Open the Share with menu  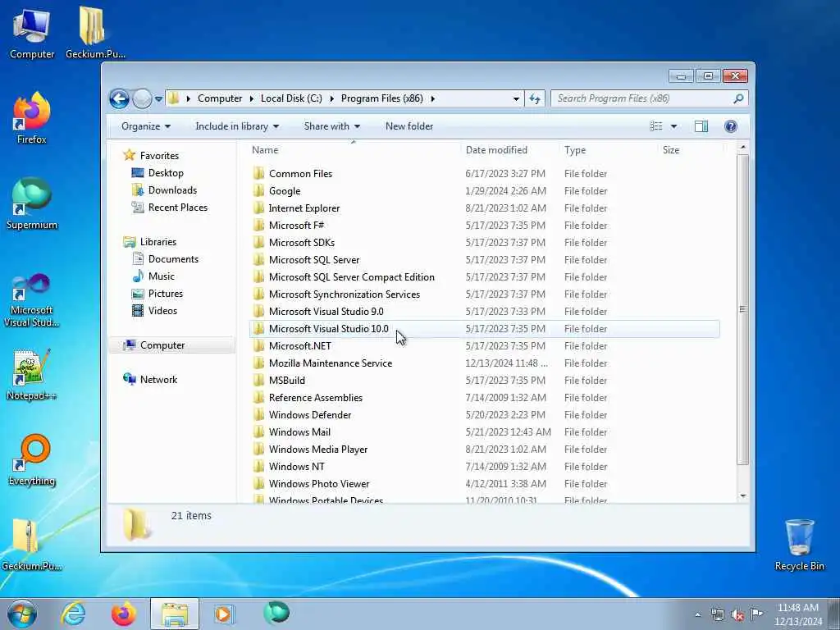[x=332, y=126]
